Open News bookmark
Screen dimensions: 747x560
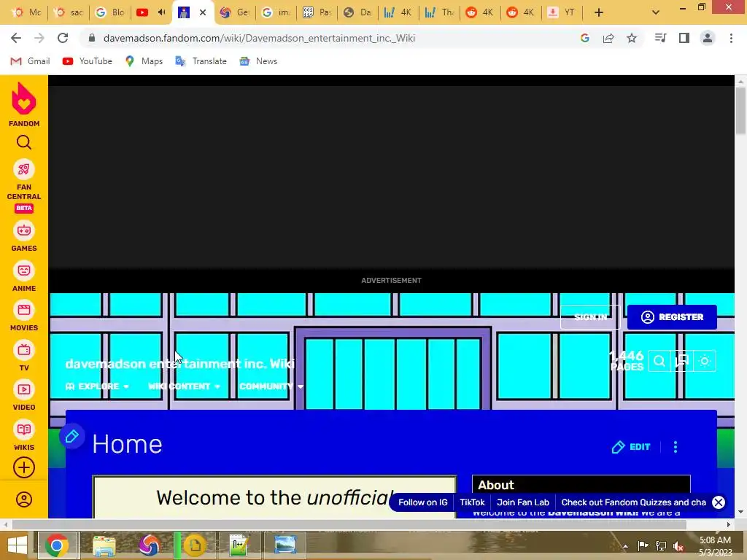258,61
